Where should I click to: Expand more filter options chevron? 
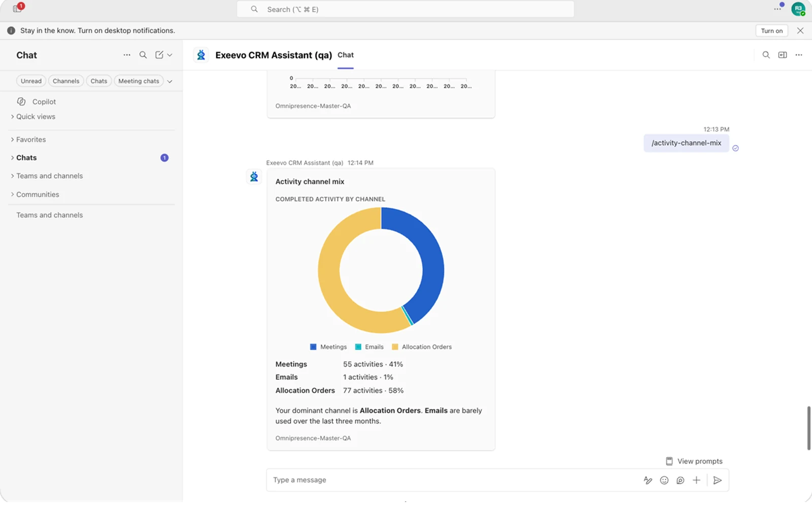pos(170,81)
